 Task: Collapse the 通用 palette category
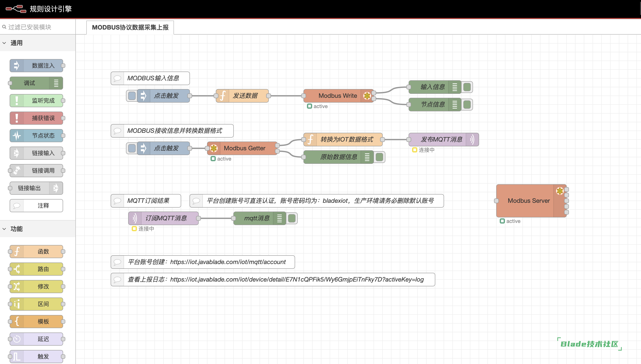(5, 43)
